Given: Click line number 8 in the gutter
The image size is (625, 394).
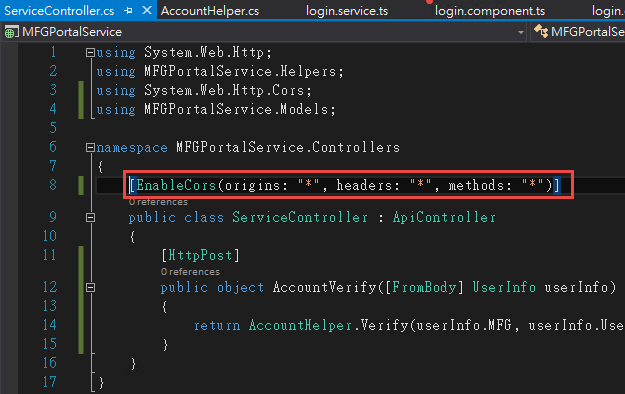Looking at the screenshot, I should tap(53, 185).
